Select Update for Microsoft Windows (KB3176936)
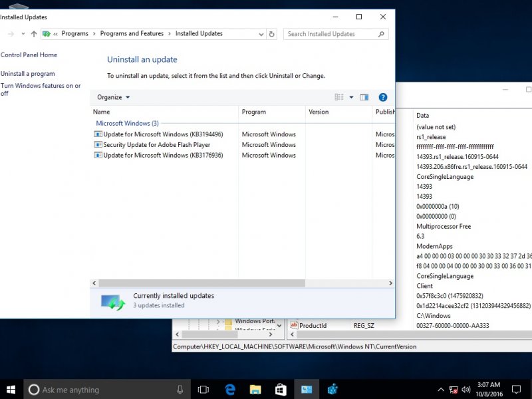 (x=163, y=155)
